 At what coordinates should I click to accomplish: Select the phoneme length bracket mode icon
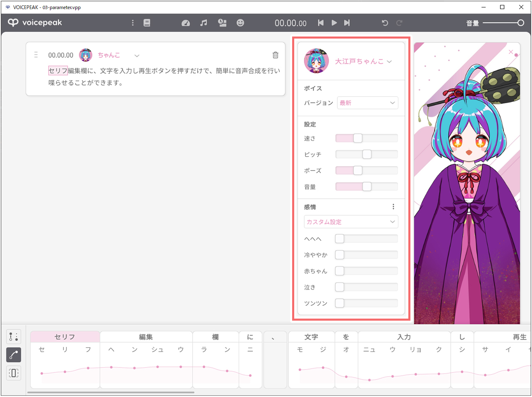point(14,373)
